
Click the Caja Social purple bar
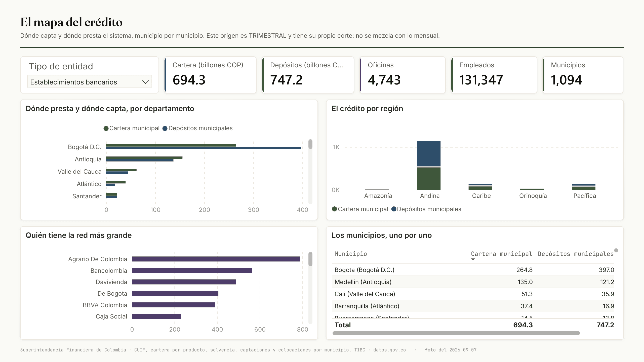click(156, 316)
